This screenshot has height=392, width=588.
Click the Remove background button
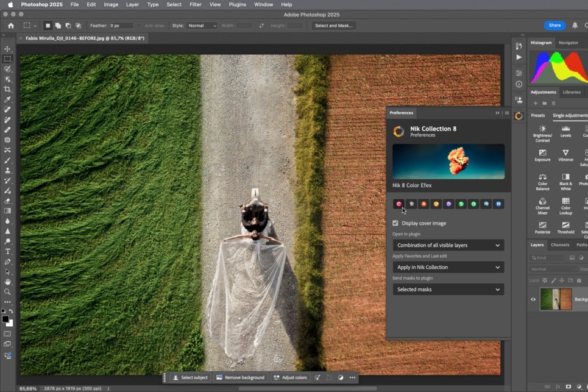240,377
